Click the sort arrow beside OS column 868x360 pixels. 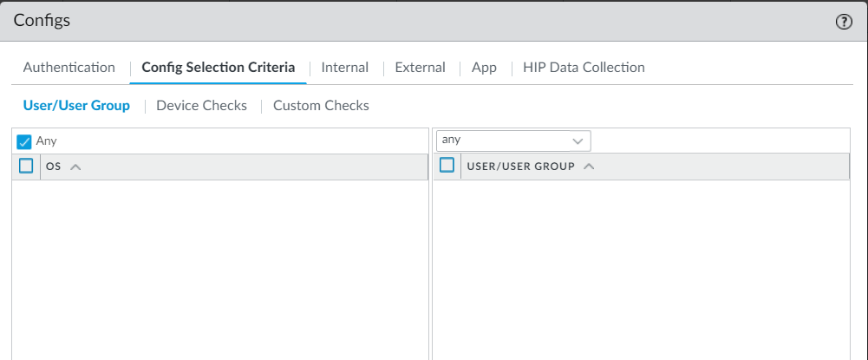pyautogui.click(x=75, y=167)
